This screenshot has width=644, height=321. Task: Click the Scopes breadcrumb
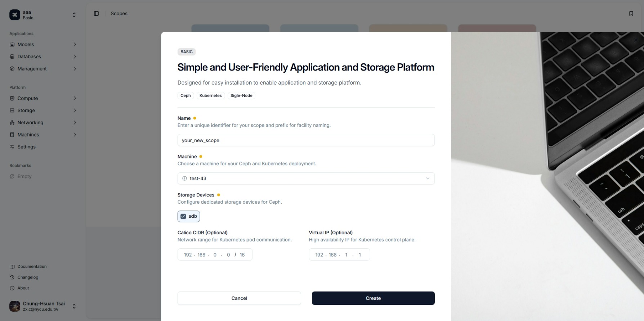coord(119,13)
